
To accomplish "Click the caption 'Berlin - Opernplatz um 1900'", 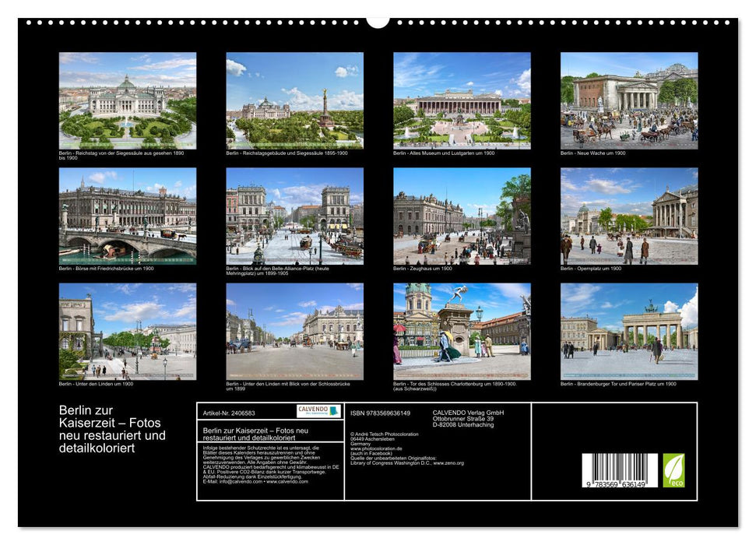I will pos(591,269).
